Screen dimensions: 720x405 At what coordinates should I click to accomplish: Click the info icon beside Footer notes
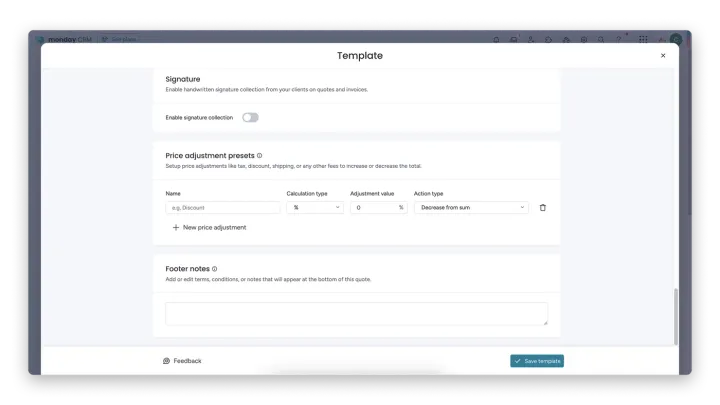point(214,269)
